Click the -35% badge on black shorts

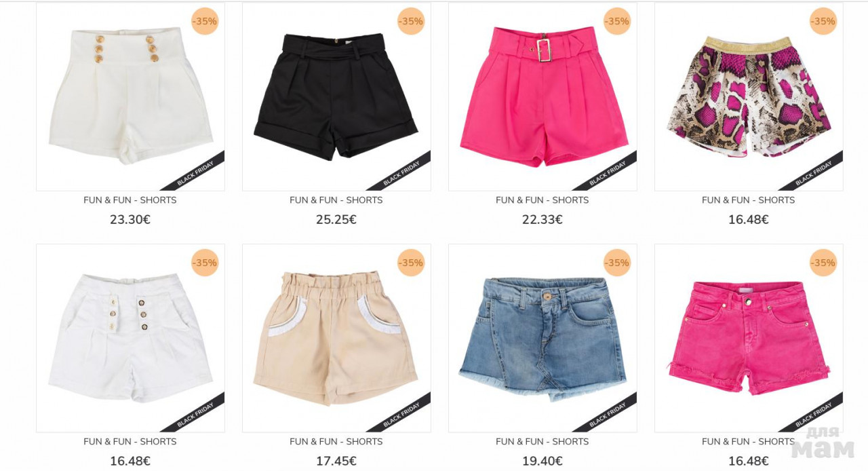pyautogui.click(x=411, y=21)
